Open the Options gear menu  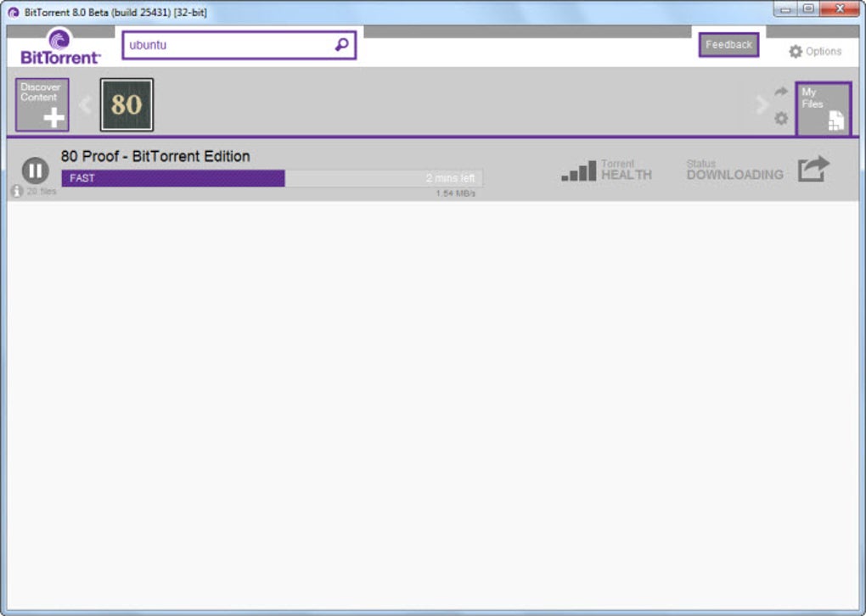(815, 51)
